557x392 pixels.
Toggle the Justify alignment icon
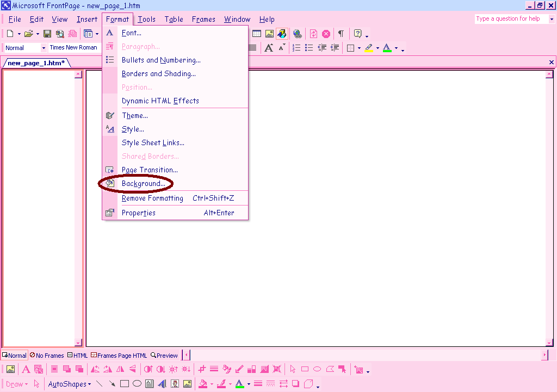252,48
